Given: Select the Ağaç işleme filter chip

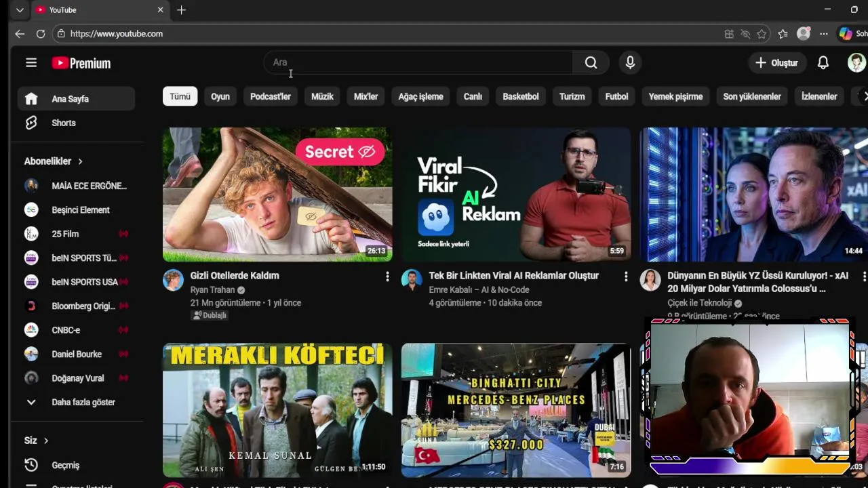Looking at the screenshot, I should click(x=420, y=96).
